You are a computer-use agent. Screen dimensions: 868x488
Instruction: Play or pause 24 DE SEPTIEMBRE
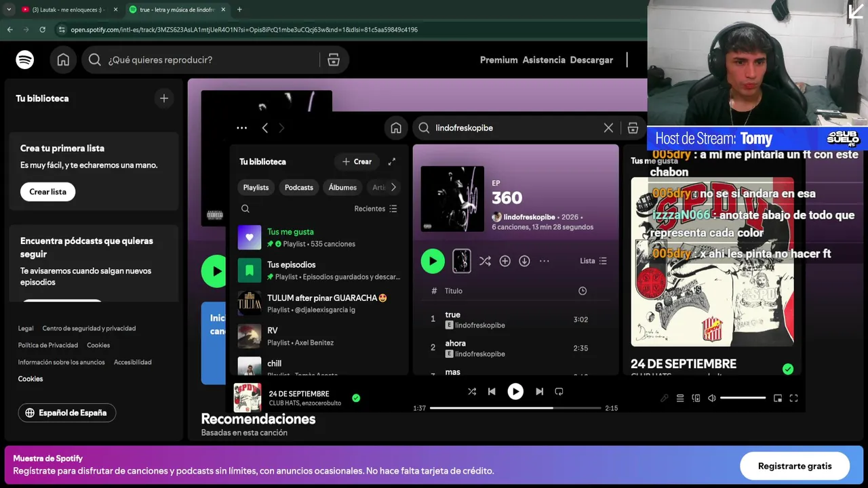tap(515, 391)
